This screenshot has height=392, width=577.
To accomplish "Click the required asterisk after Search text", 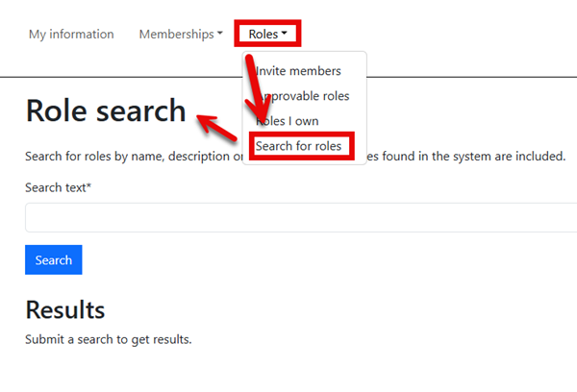I will (88, 185).
